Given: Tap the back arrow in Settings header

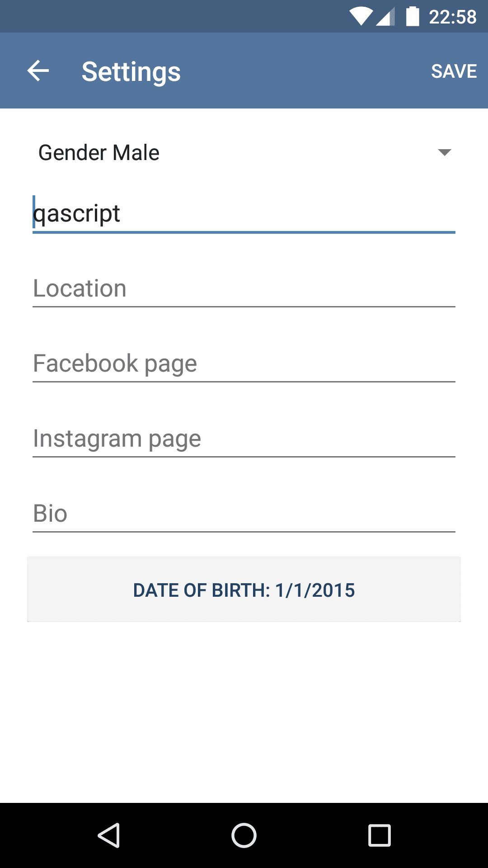Looking at the screenshot, I should click(x=38, y=71).
